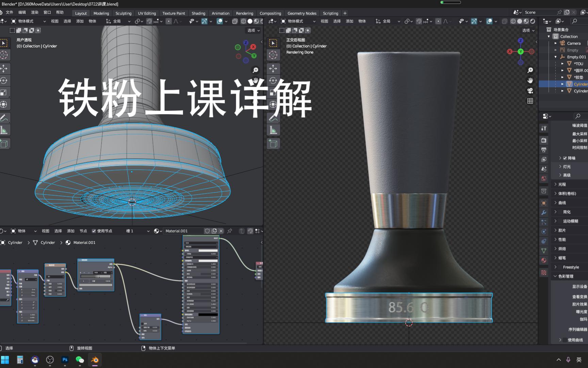
Task: Open the Scene properties tab
Action: [x=544, y=169]
